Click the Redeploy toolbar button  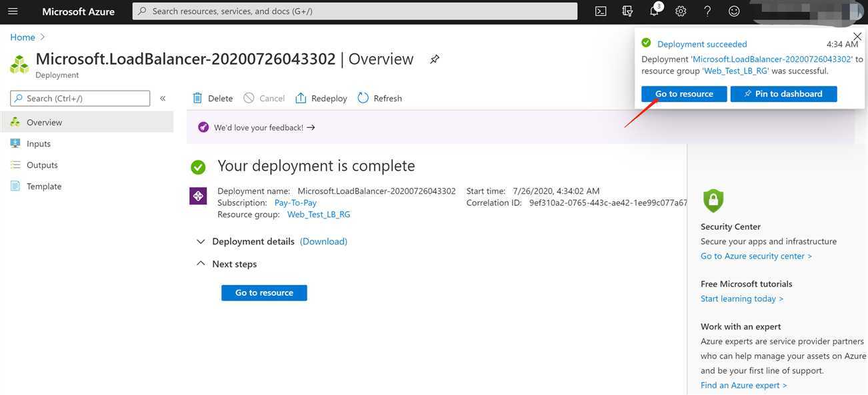(x=321, y=98)
